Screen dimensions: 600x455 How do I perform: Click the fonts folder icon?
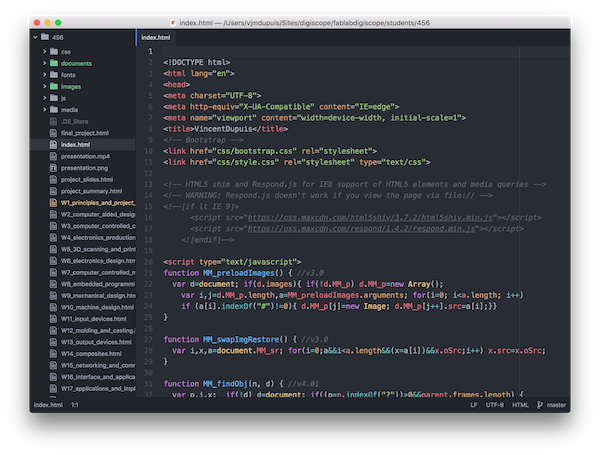[54, 75]
